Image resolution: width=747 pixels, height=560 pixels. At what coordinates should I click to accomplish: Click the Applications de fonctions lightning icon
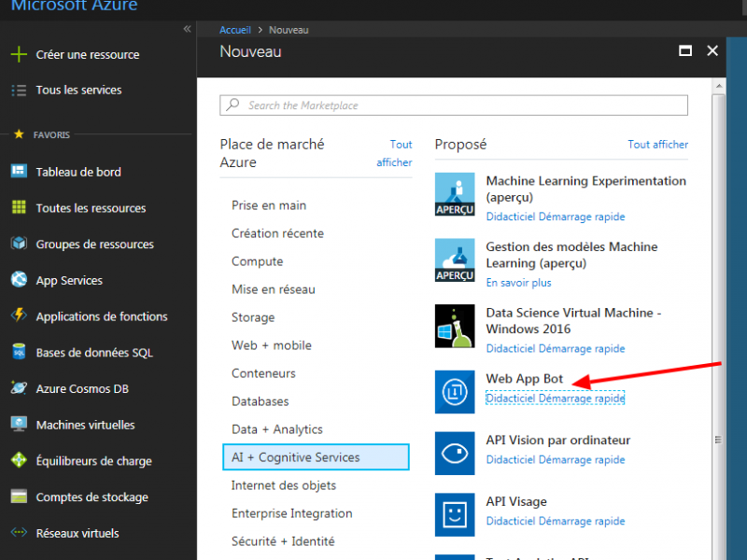click(19, 315)
